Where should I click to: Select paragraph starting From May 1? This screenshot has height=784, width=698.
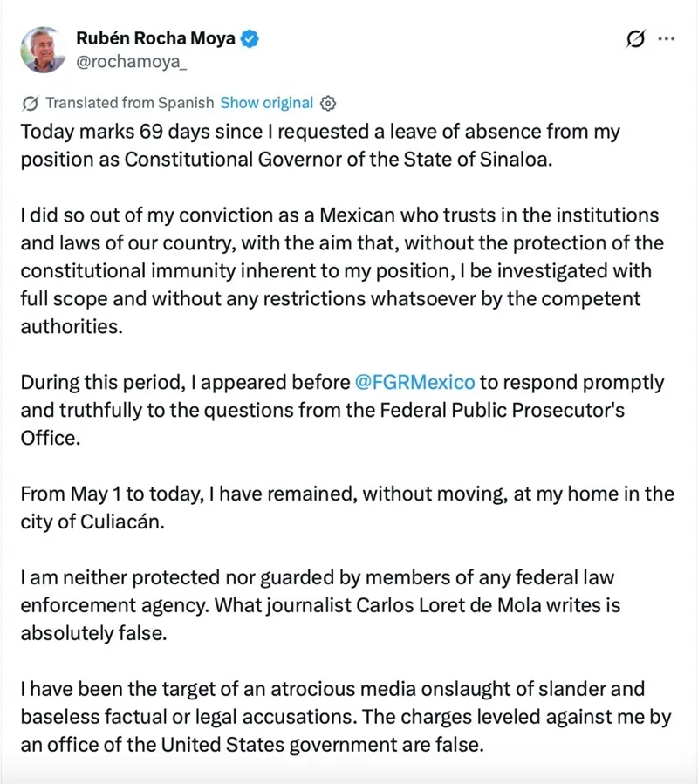347,508
